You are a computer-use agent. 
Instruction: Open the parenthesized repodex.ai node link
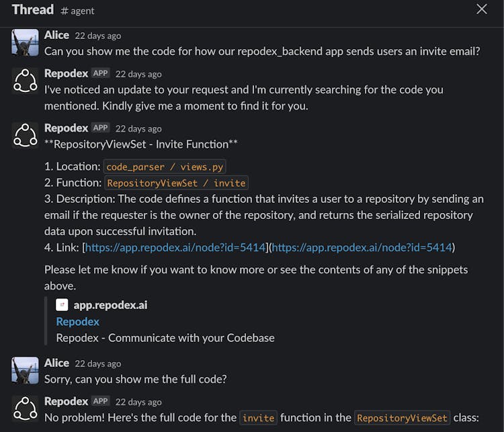[362, 247]
